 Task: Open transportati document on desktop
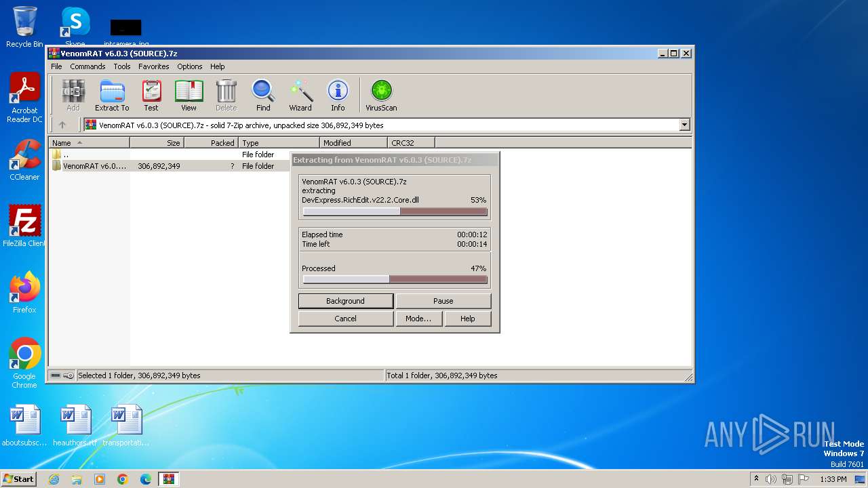click(x=126, y=426)
